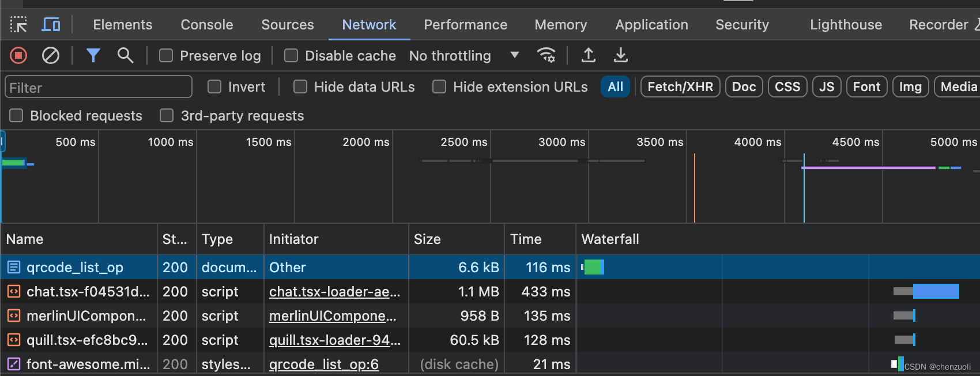This screenshot has height=376, width=980.
Task: Import HAR file with upload icon
Action: point(588,56)
